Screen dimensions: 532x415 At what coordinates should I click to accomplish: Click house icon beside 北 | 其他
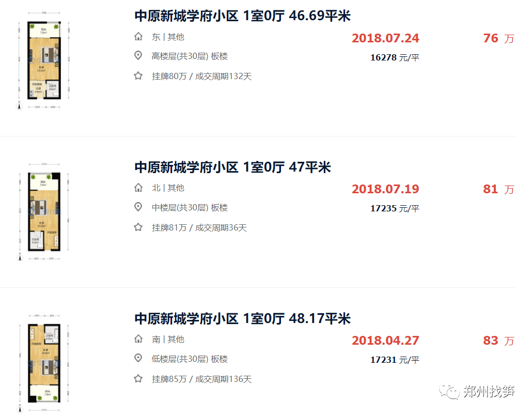(x=138, y=188)
